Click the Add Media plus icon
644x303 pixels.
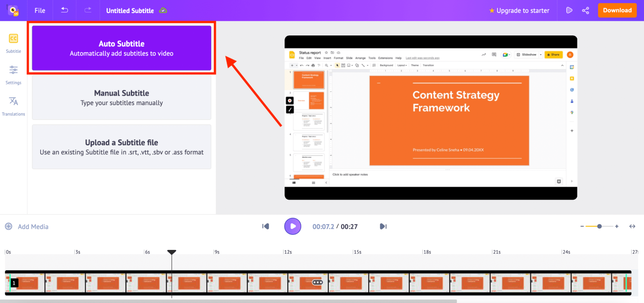[8, 226]
